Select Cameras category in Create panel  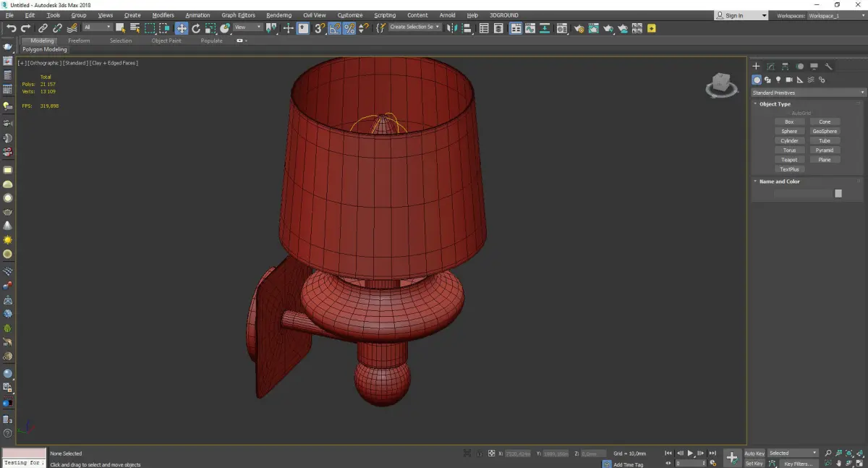click(789, 80)
